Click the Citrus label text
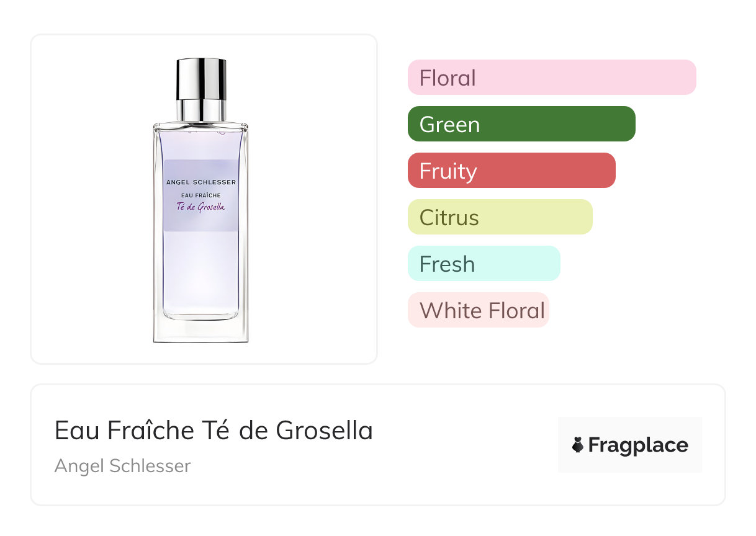 click(x=449, y=218)
